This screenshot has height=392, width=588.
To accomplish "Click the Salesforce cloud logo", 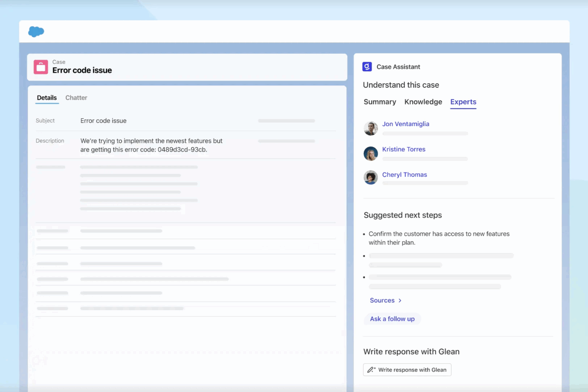I will pos(36,32).
